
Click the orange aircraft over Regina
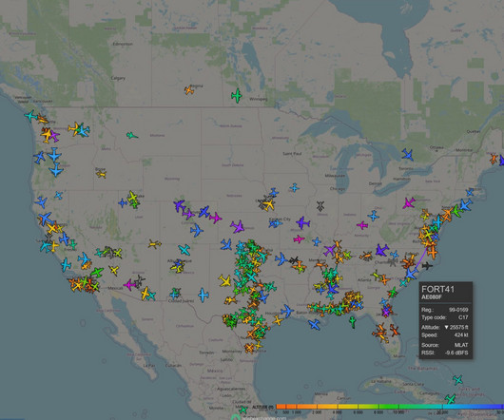pyautogui.click(x=189, y=90)
